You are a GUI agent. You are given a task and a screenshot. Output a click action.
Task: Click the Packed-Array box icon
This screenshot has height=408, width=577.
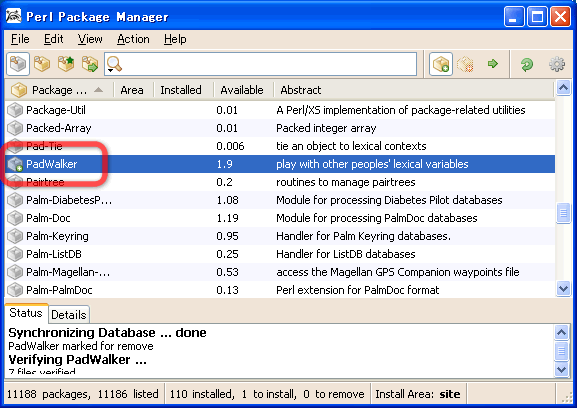pyautogui.click(x=15, y=128)
